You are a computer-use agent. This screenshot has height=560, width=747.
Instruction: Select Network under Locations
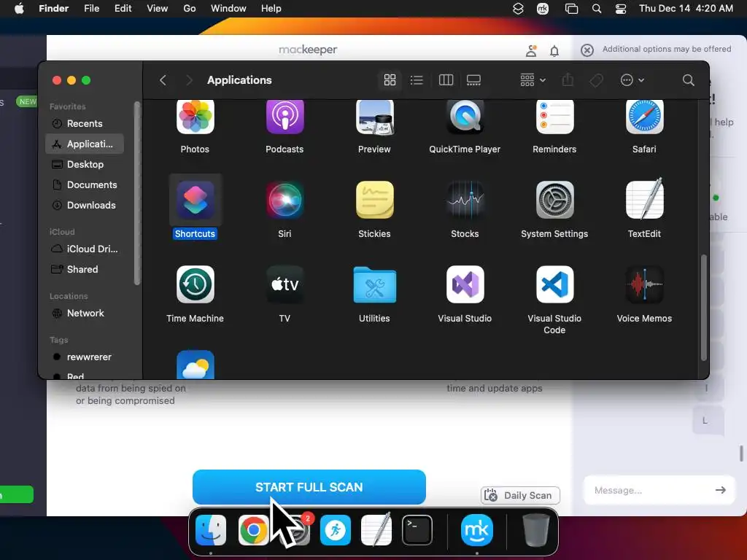85,314
